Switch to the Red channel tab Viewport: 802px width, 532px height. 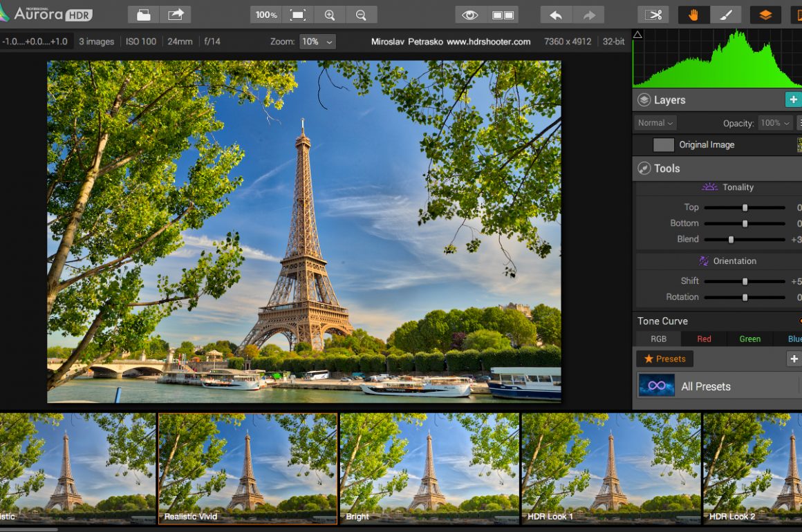pyautogui.click(x=704, y=339)
